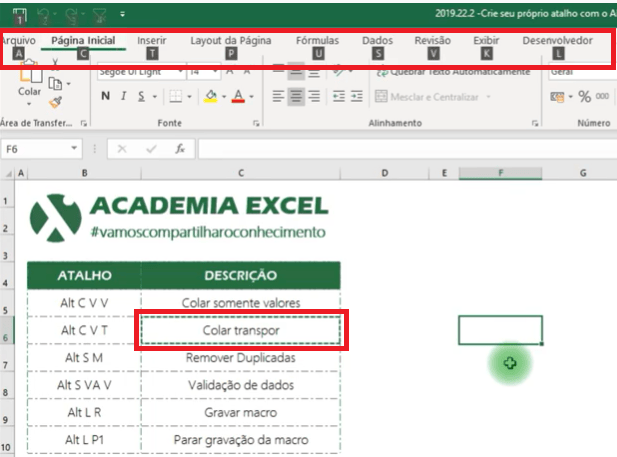Align text right in Alinhamento group
The image size is (617, 457).
tap(314, 96)
